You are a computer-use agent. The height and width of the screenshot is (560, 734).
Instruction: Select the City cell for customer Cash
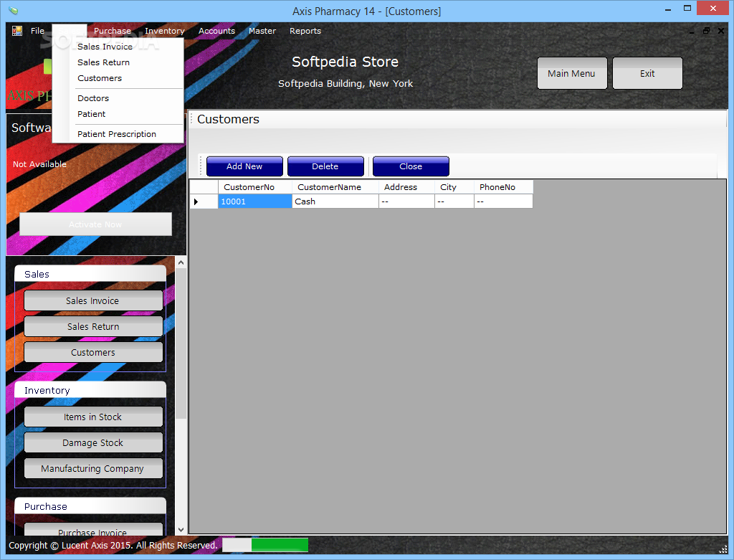coord(454,201)
